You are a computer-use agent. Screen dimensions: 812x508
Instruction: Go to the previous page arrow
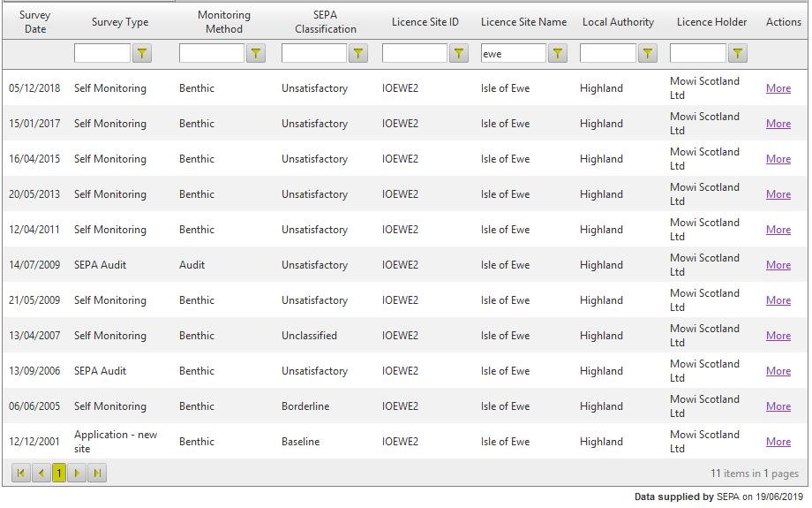[x=41, y=474]
